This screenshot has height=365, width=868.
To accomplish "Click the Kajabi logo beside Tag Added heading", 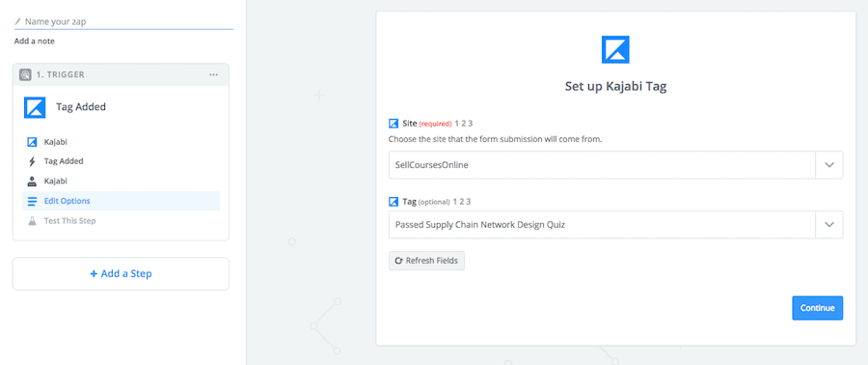I will pyautogui.click(x=35, y=107).
